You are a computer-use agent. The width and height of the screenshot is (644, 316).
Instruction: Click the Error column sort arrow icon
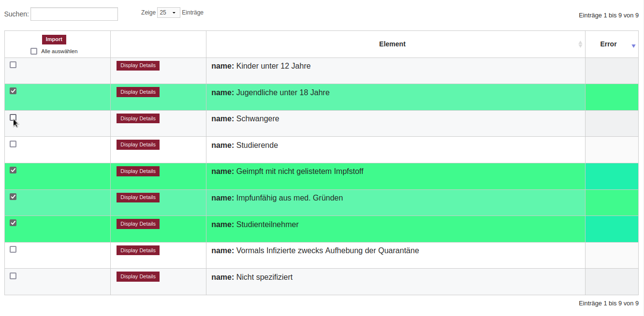(x=633, y=45)
